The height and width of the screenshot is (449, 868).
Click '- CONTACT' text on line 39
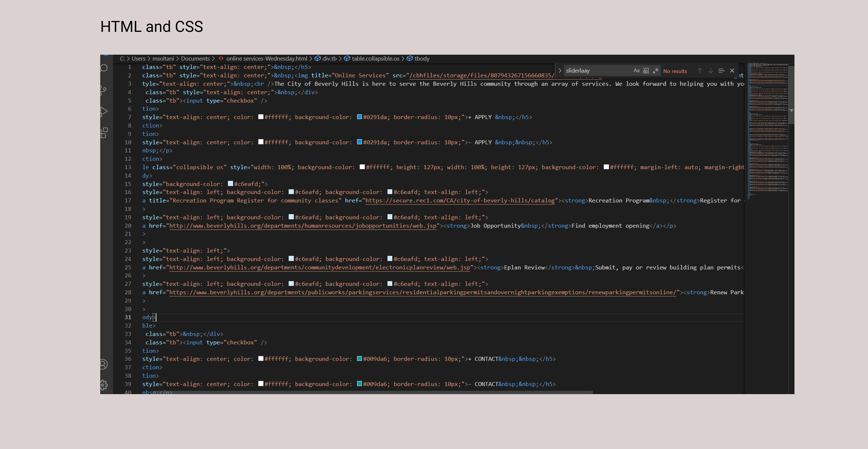click(483, 384)
